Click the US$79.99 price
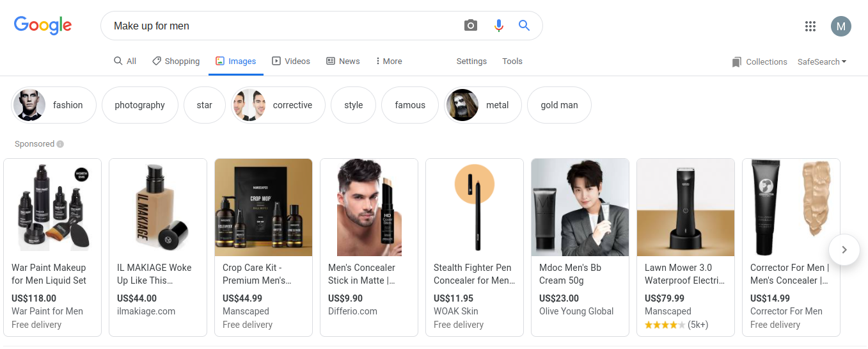The height and width of the screenshot is (349, 868). pyautogui.click(x=665, y=298)
